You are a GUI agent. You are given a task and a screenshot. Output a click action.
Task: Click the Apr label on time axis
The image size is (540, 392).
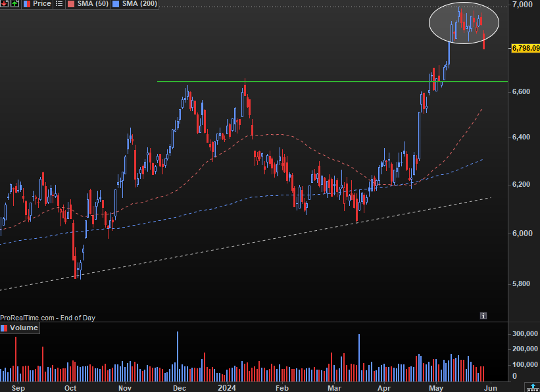[384, 388]
